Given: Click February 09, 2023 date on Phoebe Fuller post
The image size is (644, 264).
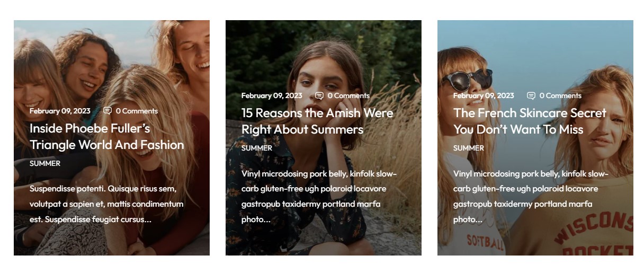Looking at the screenshot, I should click(60, 111).
